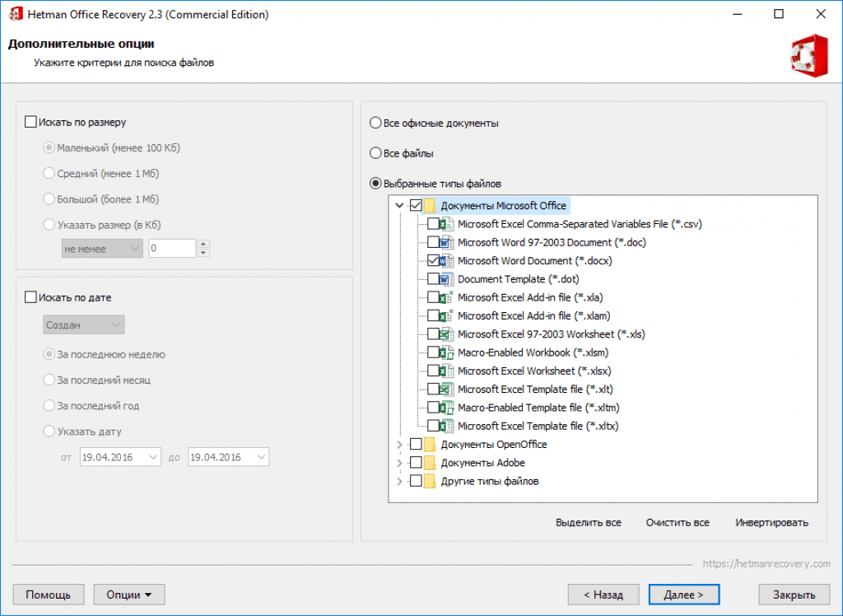
Task: Click the Документы Adobe folder icon
Action: coord(430,463)
